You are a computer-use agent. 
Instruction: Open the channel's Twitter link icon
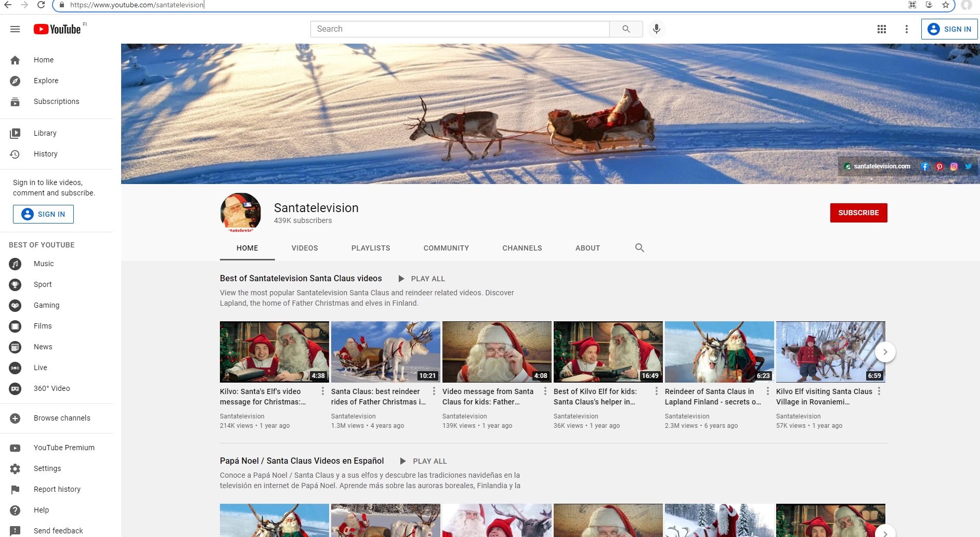click(969, 166)
